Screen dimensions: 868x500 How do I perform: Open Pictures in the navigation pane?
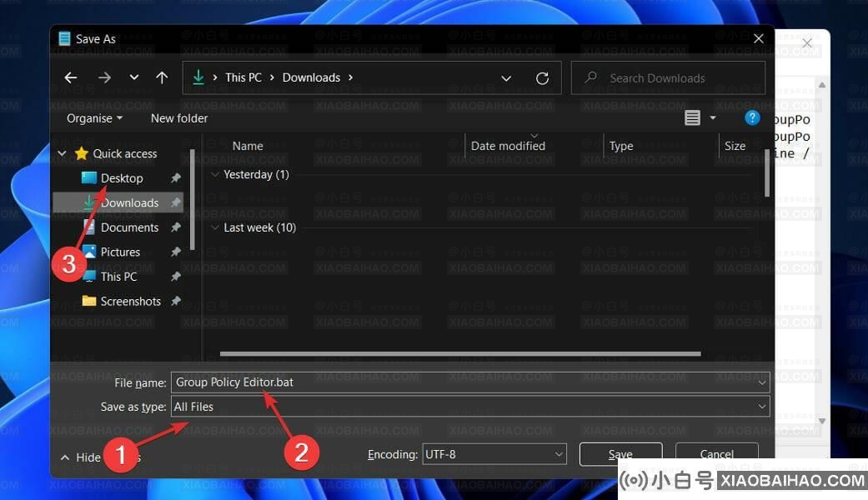pyautogui.click(x=120, y=252)
